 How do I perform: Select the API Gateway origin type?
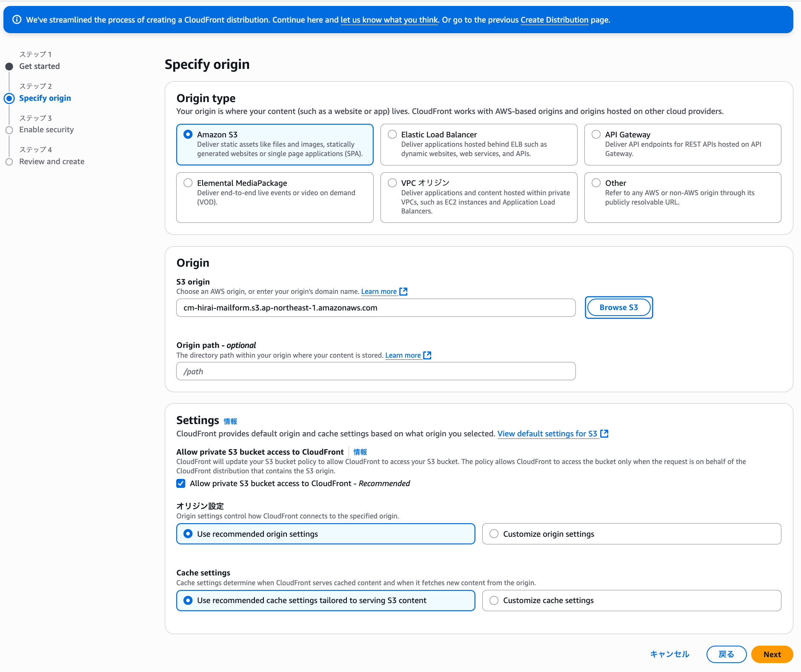click(x=683, y=145)
